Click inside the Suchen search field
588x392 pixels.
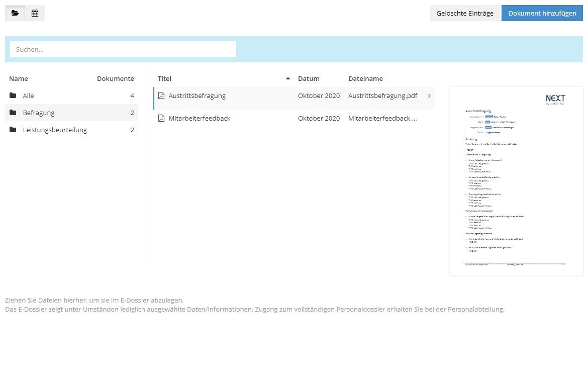(x=123, y=49)
